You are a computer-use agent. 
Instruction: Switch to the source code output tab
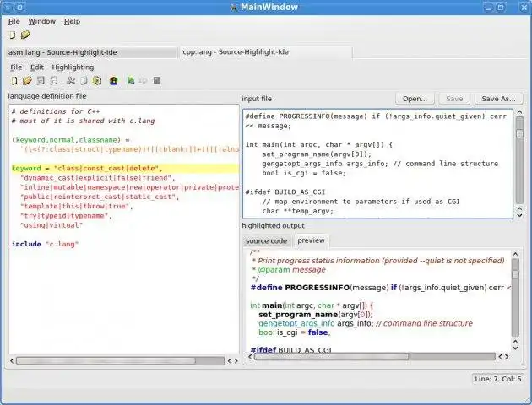coord(267,241)
